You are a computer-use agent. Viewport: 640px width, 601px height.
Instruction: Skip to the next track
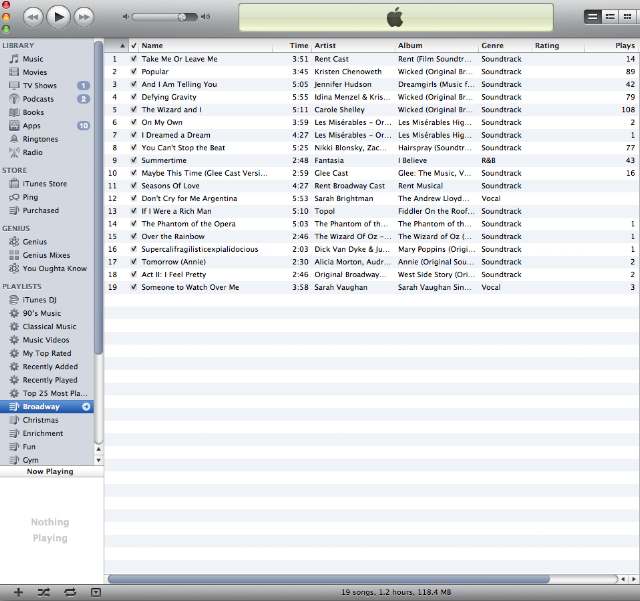84,17
